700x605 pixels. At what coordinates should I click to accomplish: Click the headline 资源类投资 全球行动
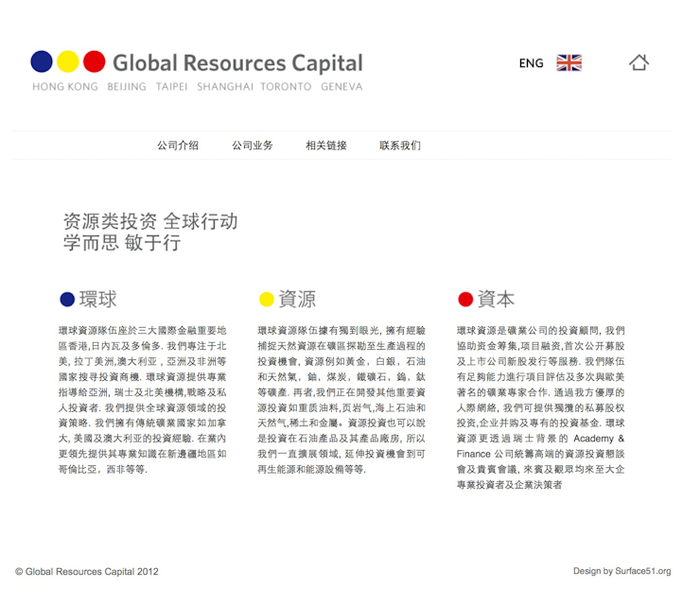click(150, 221)
